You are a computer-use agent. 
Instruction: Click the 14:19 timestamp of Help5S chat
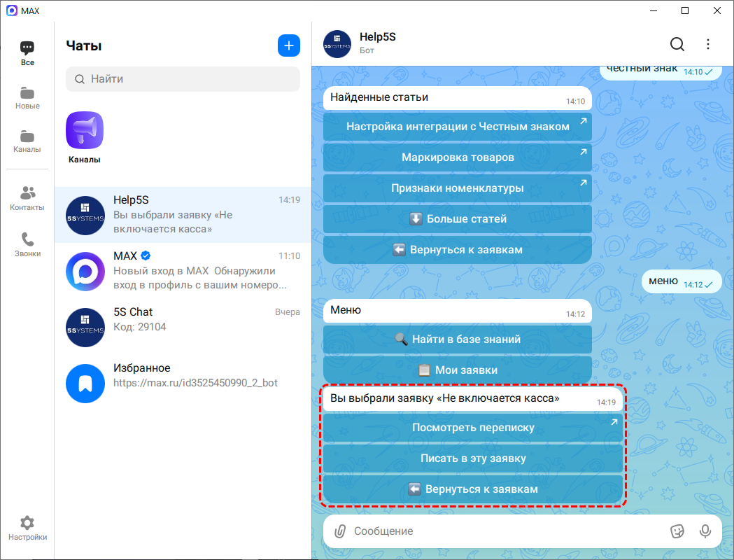point(289,200)
